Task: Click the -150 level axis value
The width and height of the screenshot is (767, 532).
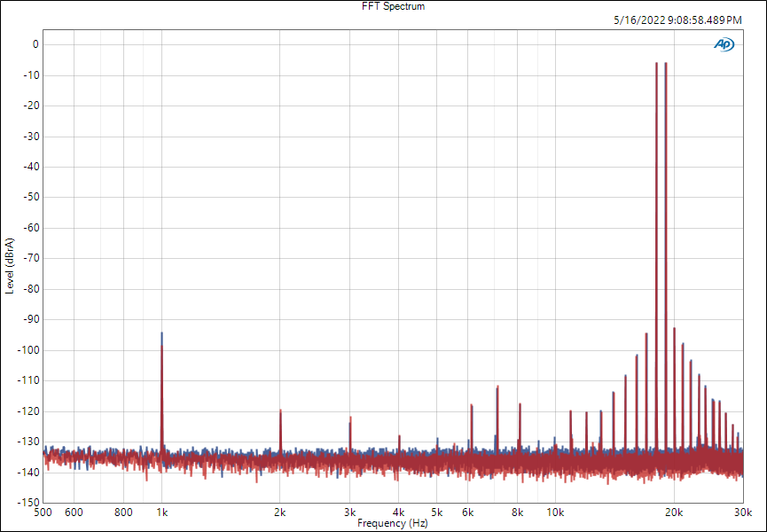Action: click(x=29, y=503)
